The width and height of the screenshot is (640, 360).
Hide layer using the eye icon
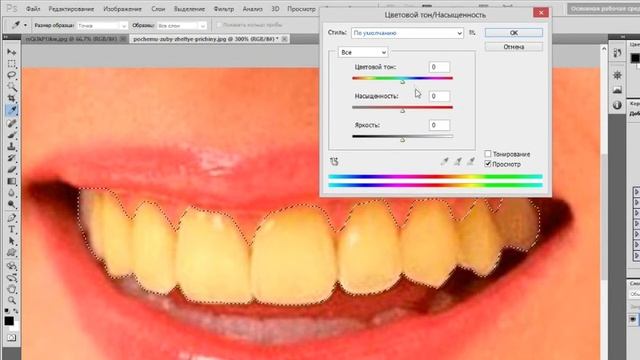(x=633, y=319)
